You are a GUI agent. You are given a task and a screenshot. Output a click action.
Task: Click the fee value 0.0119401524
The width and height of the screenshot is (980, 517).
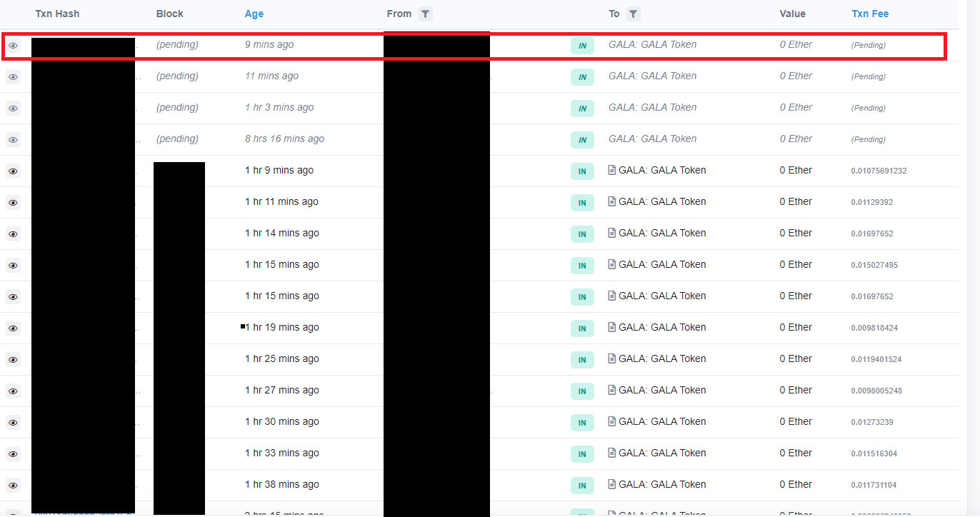point(876,359)
